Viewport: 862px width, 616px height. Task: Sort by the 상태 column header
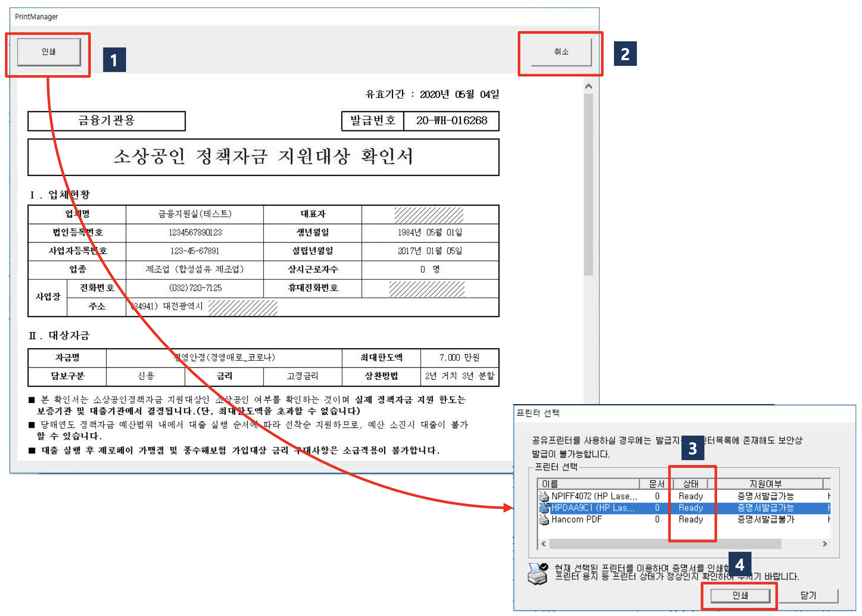(x=691, y=484)
